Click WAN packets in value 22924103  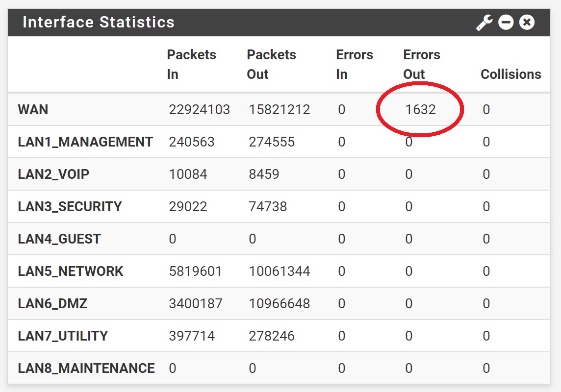199,109
